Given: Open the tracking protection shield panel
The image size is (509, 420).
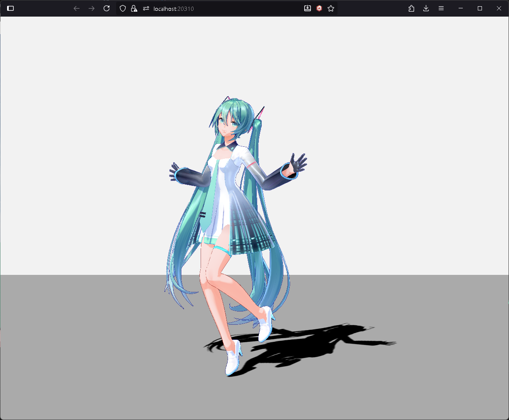Looking at the screenshot, I should [123, 8].
